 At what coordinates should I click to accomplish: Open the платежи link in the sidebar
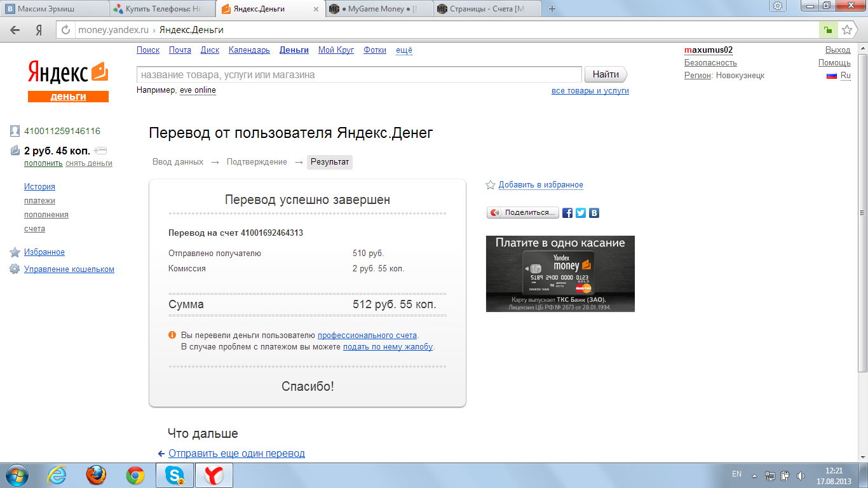(x=39, y=201)
